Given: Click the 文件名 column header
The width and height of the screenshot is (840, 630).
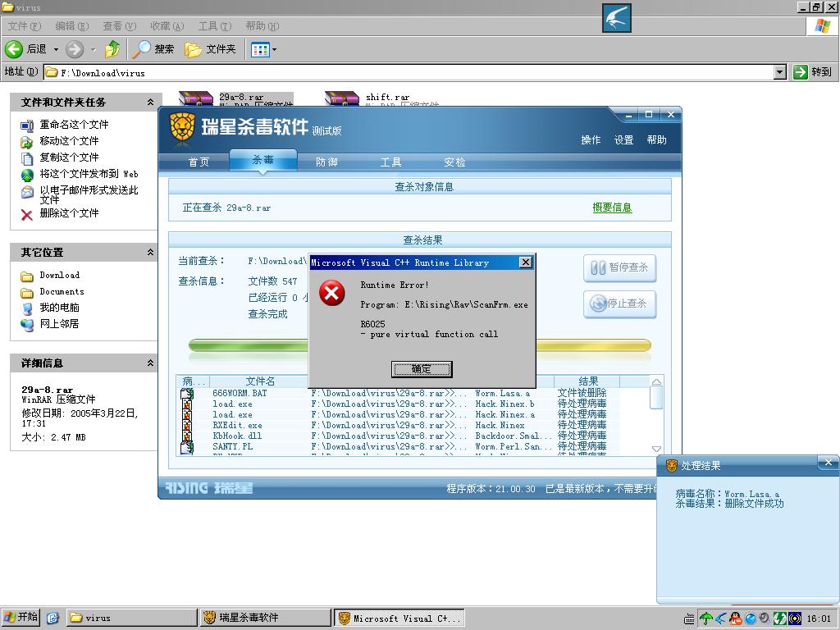Looking at the screenshot, I should (x=260, y=381).
